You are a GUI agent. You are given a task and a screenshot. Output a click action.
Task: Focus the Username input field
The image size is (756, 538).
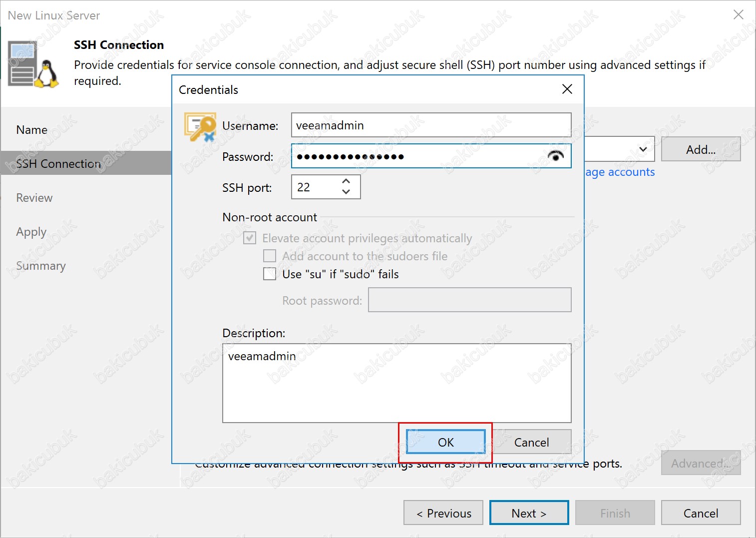coord(431,125)
